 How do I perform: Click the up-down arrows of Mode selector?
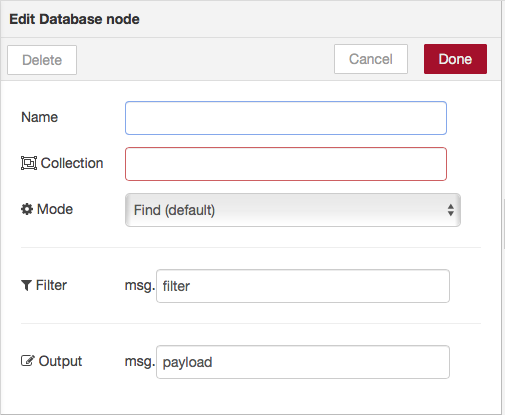pyautogui.click(x=451, y=210)
